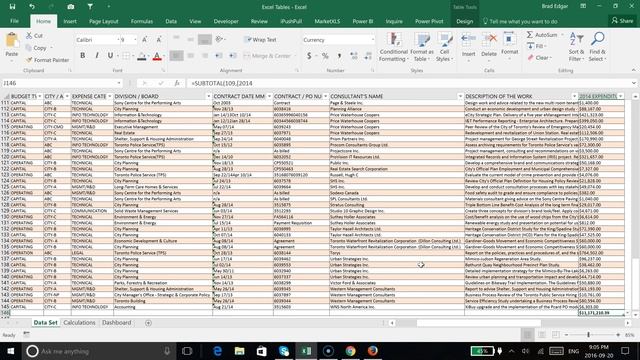Click the Paste clipboard icon
The image size is (640, 360).
(x=12, y=40)
